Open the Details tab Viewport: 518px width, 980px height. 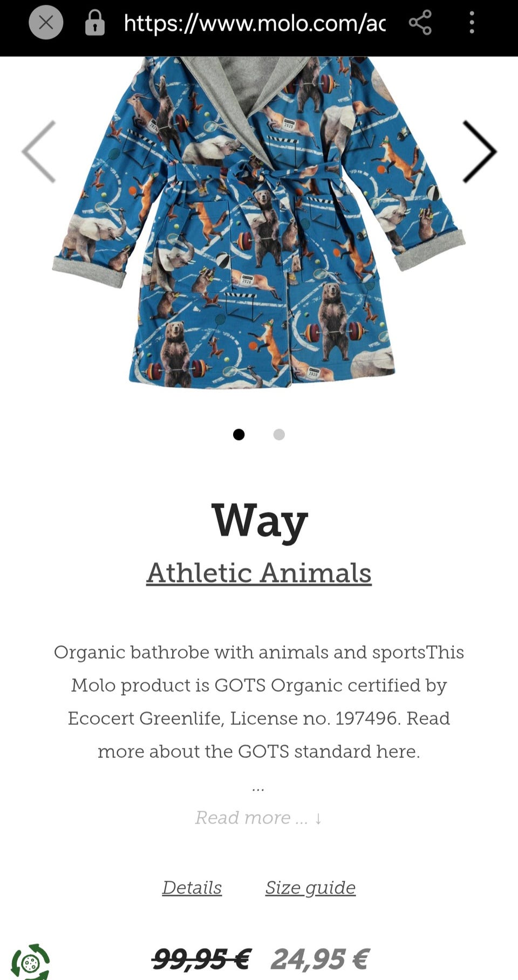(192, 887)
